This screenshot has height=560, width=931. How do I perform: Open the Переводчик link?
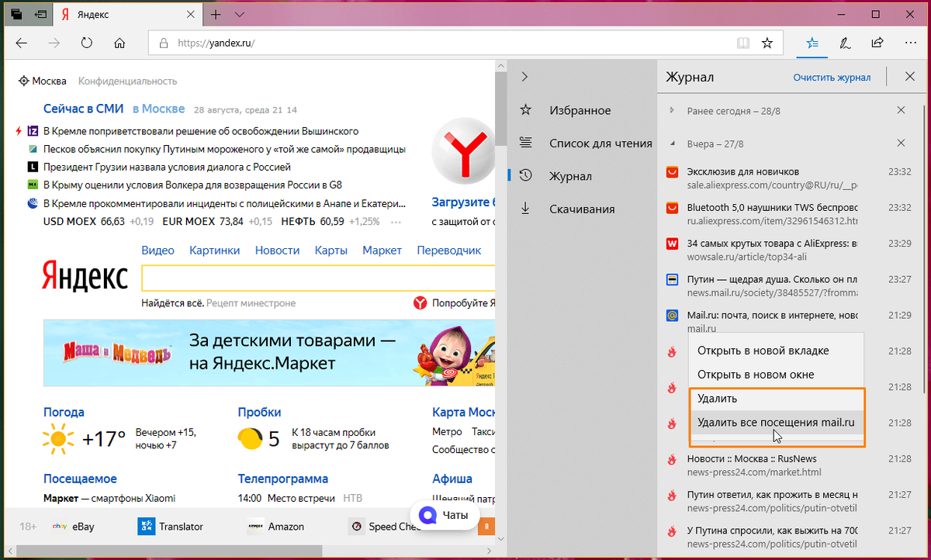(448, 250)
